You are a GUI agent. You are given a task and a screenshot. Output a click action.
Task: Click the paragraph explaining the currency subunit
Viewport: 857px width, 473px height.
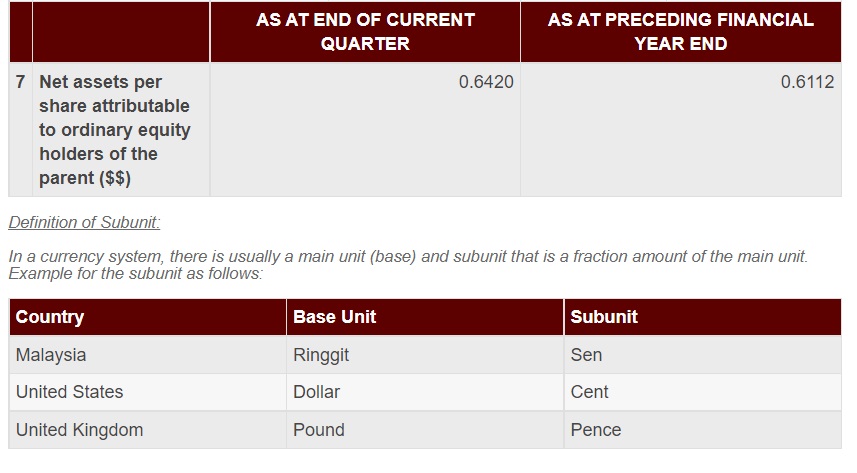(408, 265)
